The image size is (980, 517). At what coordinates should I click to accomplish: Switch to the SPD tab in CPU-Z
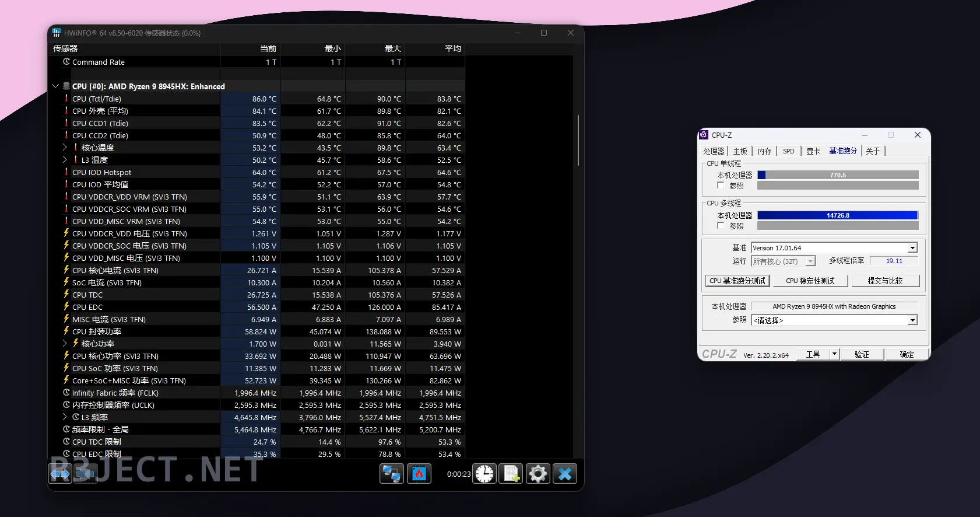point(789,151)
